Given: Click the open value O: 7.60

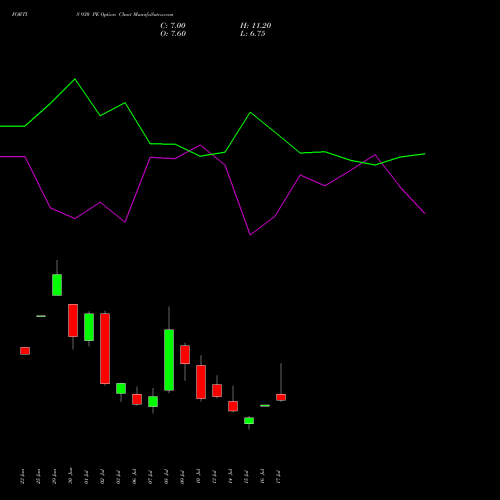Looking at the screenshot, I should click(x=173, y=34).
